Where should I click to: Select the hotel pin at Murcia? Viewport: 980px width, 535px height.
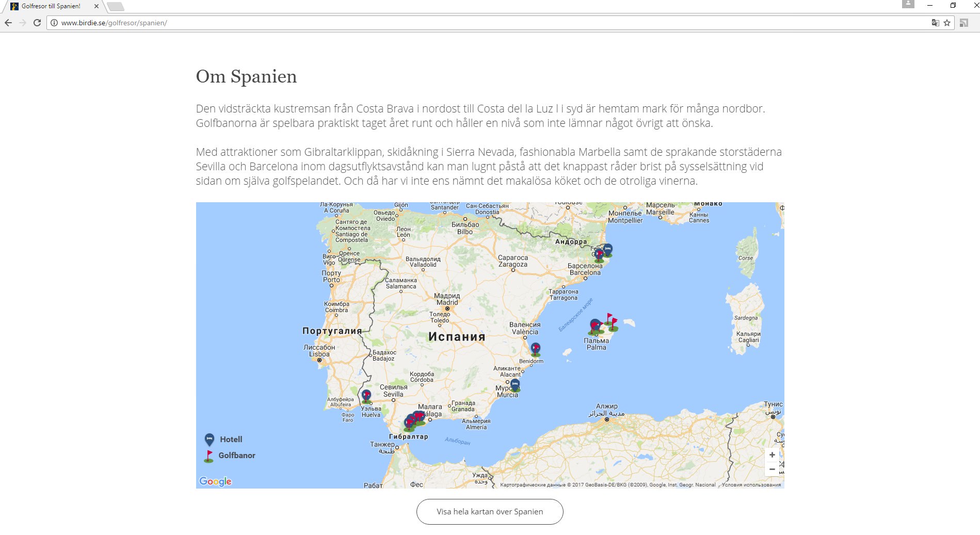515,385
